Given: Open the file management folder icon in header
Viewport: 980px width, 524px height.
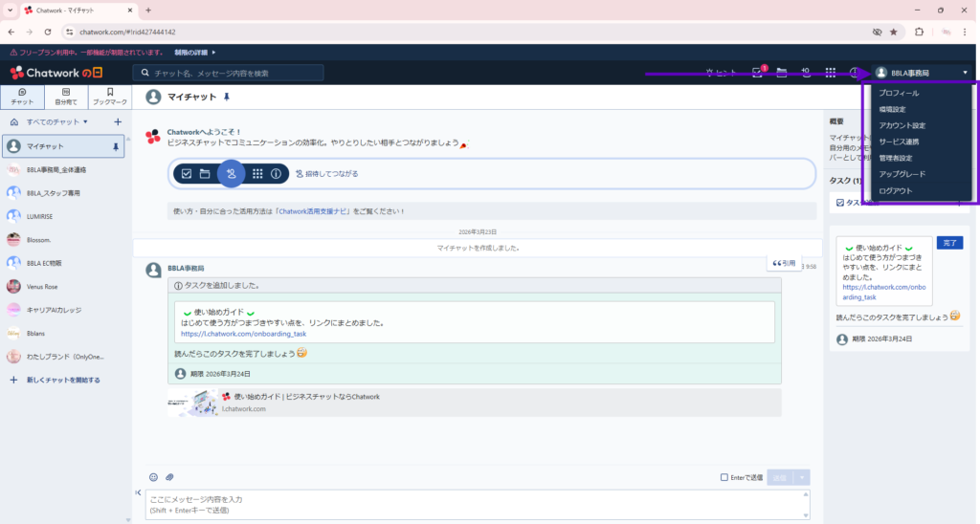Looking at the screenshot, I should point(782,73).
